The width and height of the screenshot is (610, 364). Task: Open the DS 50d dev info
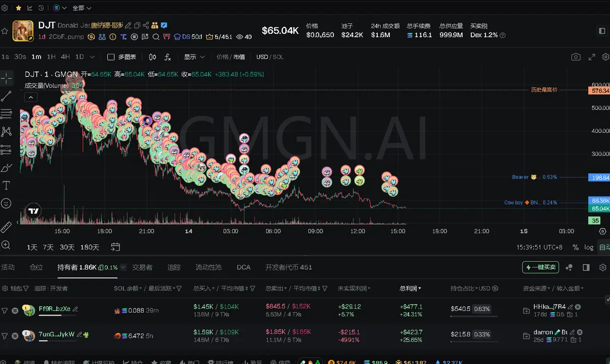(188, 37)
